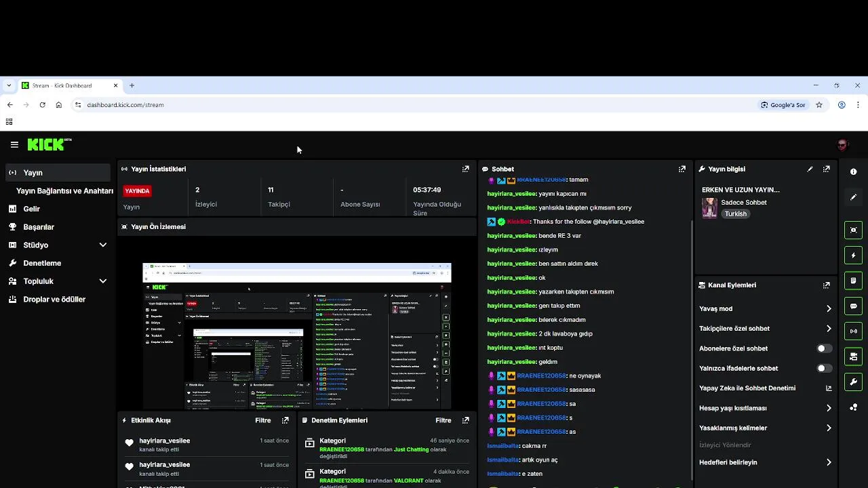Open Hedefleri belirleyin options chevron
The height and width of the screenshot is (488, 868).
[829, 462]
